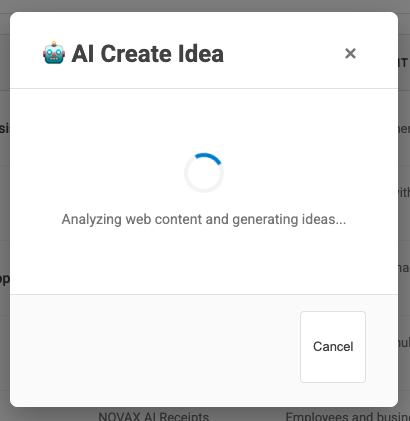Click the truncated "ner" text right of the dialog

(404, 128)
